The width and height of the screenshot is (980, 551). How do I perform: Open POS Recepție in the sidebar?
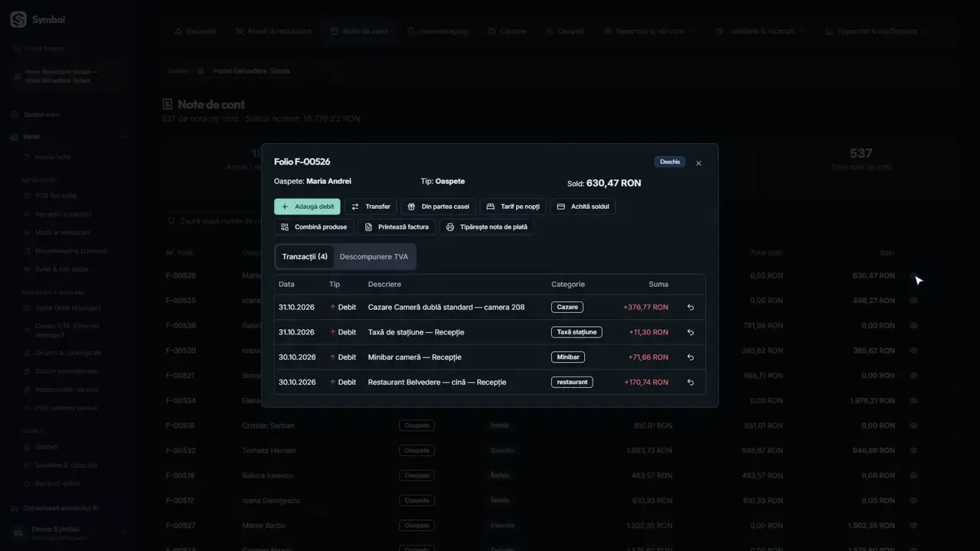click(56, 196)
